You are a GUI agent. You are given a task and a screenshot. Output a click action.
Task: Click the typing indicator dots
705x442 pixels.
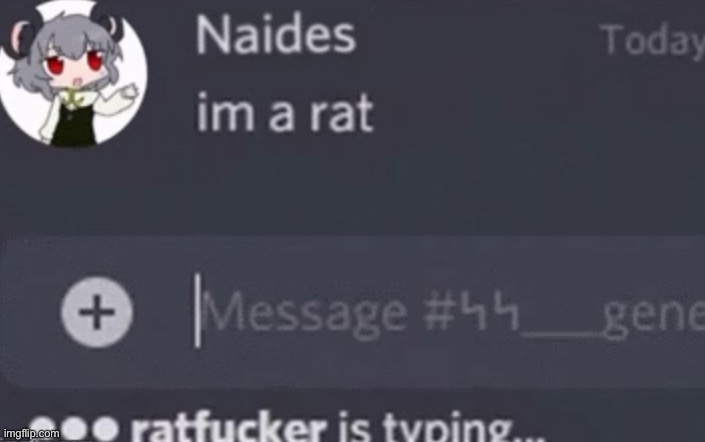pos(76,429)
